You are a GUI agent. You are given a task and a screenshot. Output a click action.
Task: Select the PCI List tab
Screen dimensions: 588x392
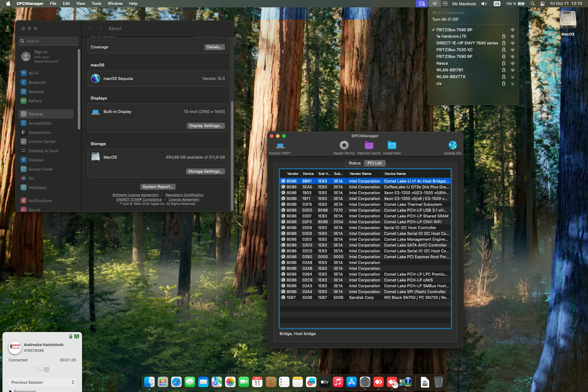click(x=374, y=163)
